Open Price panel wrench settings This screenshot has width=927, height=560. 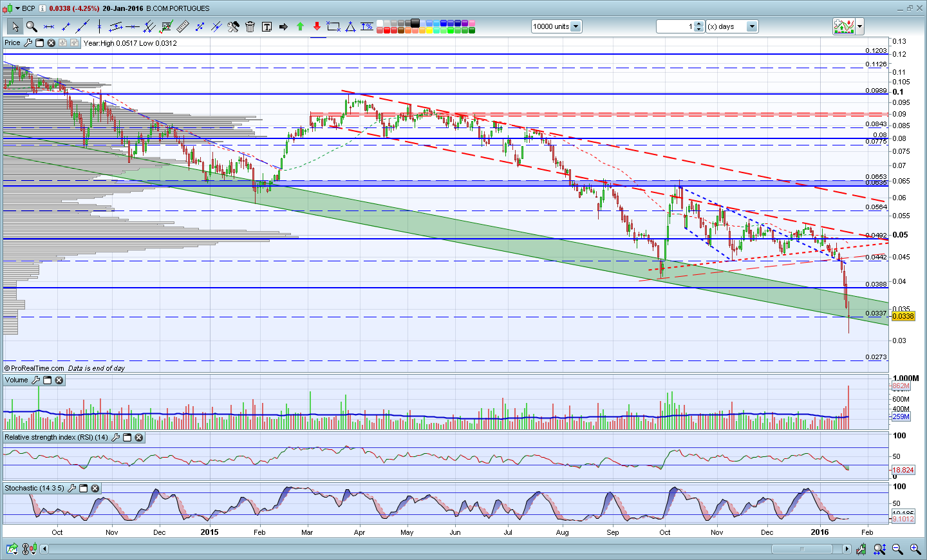coord(28,43)
